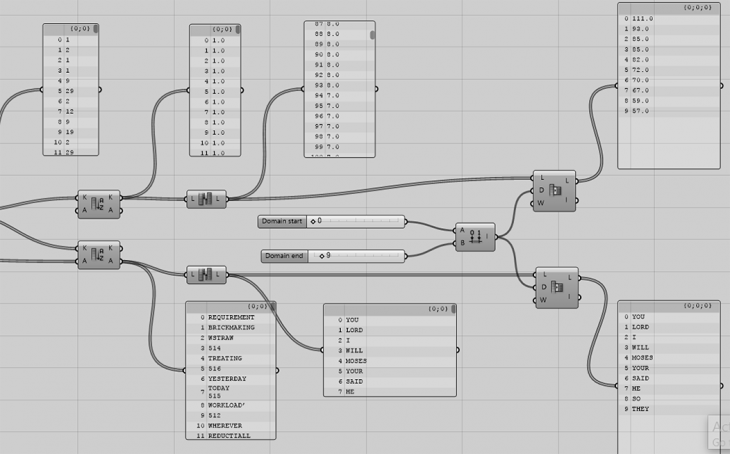Click the Domain end slider track

[365, 256]
